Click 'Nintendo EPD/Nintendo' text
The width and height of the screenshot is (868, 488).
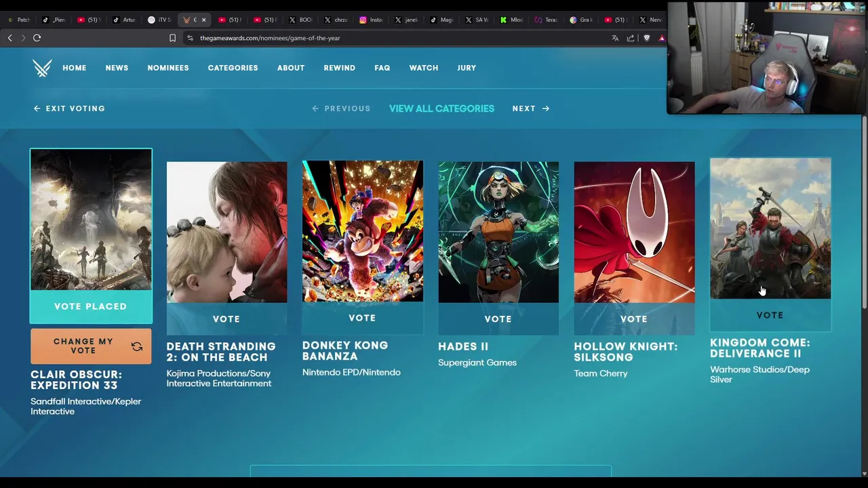click(x=351, y=372)
